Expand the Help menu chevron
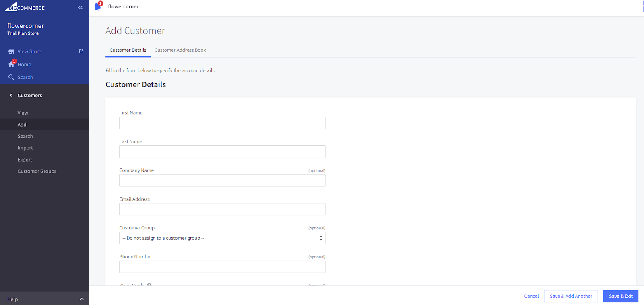This screenshot has width=644, height=305. pyautogui.click(x=82, y=299)
